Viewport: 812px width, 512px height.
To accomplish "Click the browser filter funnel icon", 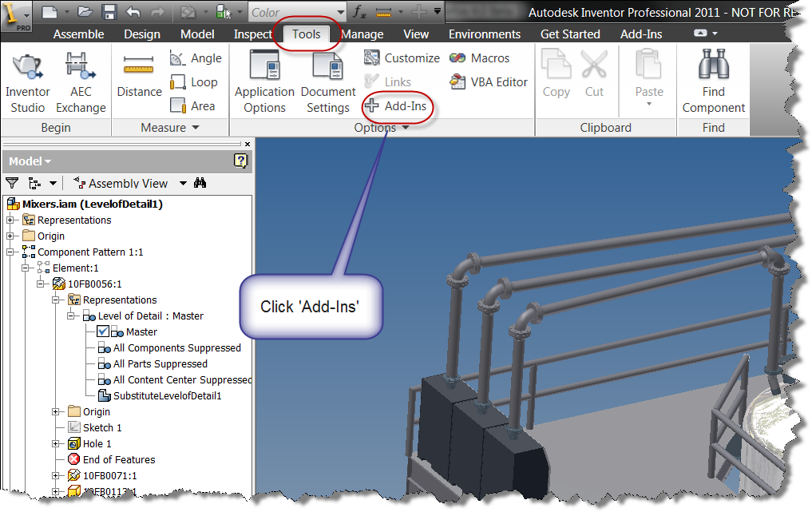I will (x=12, y=183).
